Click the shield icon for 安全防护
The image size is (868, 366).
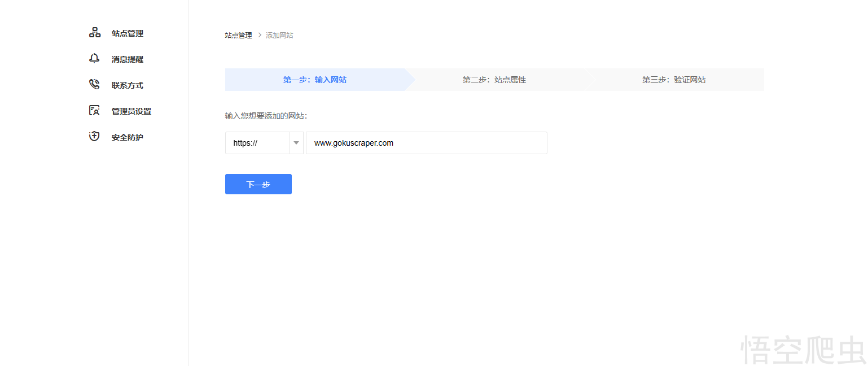point(94,137)
